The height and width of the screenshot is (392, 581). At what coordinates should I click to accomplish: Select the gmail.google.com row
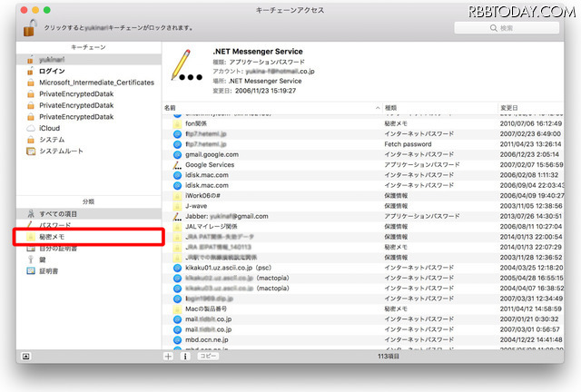[x=363, y=154]
